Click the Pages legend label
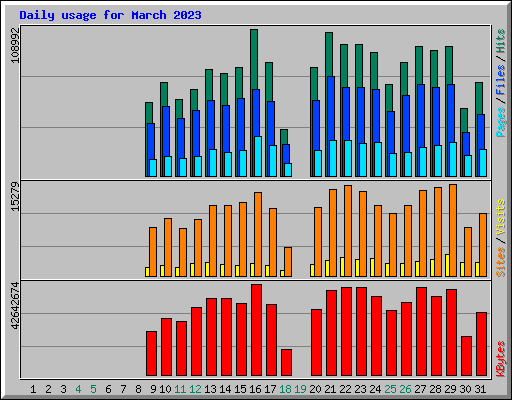512x400 pixels. (501, 122)
